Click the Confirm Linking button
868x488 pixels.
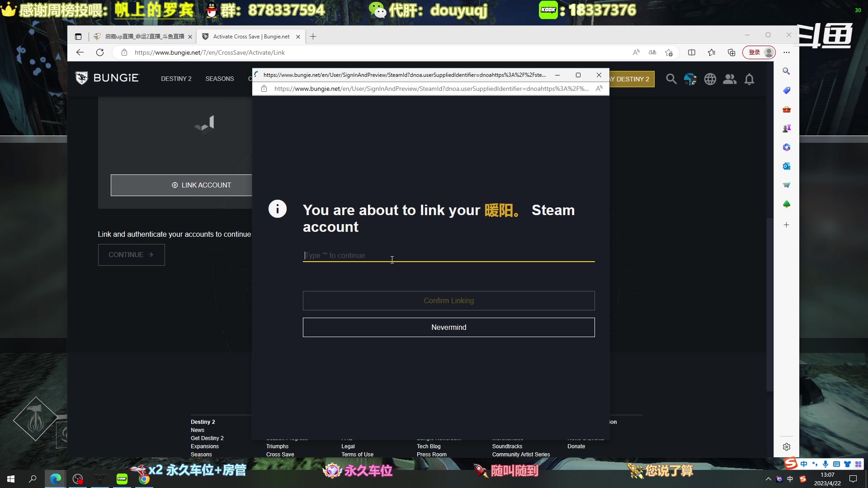(x=449, y=300)
